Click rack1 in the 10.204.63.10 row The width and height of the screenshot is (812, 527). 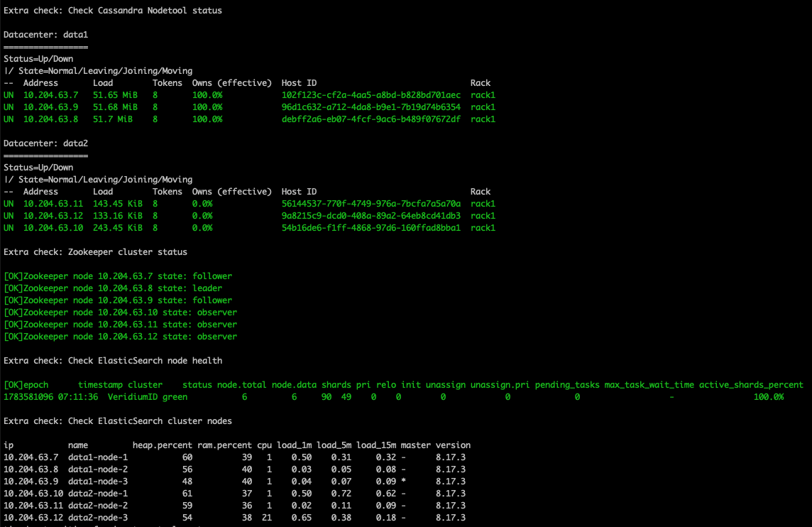(x=483, y=228)
